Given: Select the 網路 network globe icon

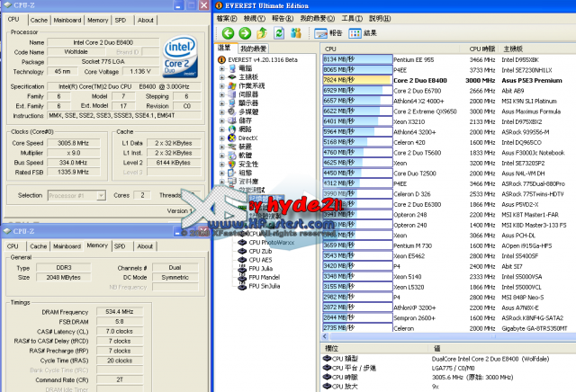Looking at the screenshot, I should (232, 129).
